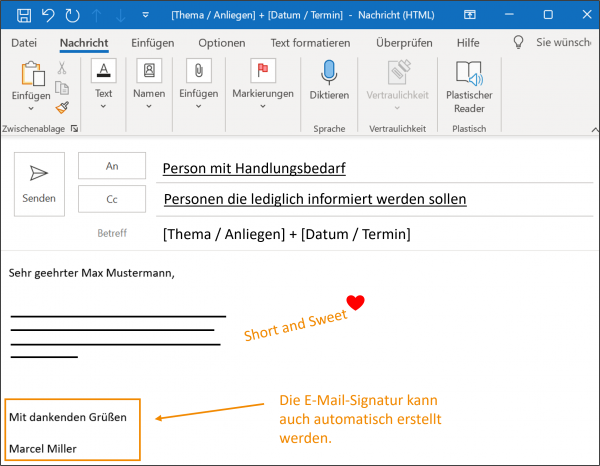Expand the Vertraulichkeit dropdown arrow
The image size is (600, 466).
pyautogui.click(x=397, y=108)
